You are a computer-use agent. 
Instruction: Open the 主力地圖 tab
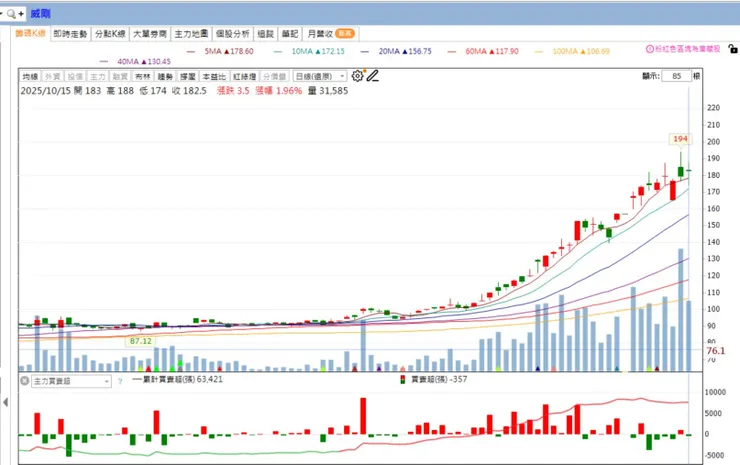pos(191,34)
